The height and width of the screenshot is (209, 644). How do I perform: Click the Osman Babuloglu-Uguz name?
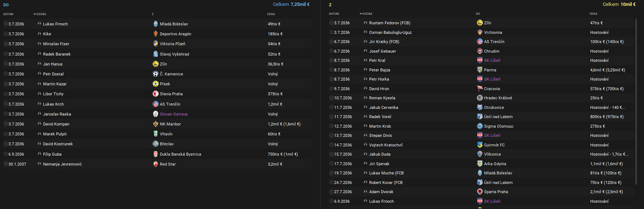tap(390, 32)
